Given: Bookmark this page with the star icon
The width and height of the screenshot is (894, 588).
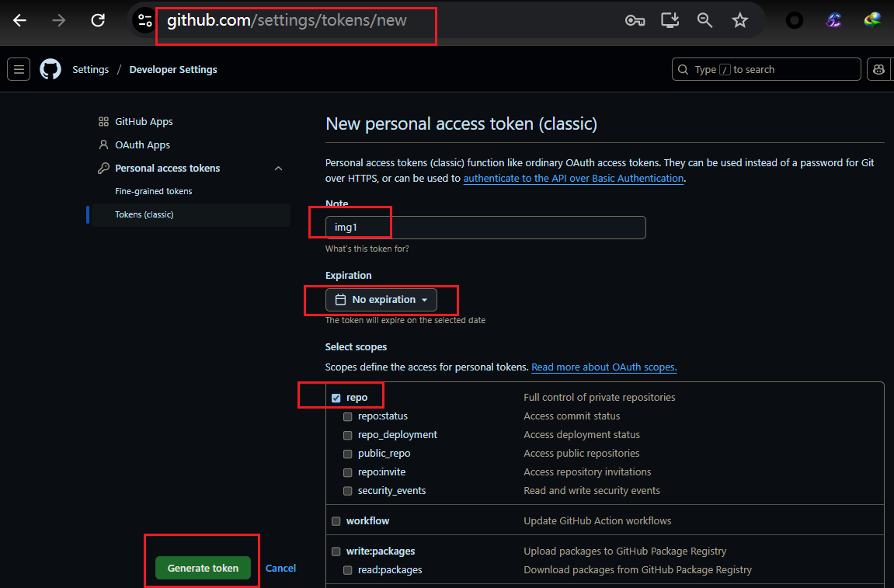Looking at the screenshot, I should (x=739, y=20).
